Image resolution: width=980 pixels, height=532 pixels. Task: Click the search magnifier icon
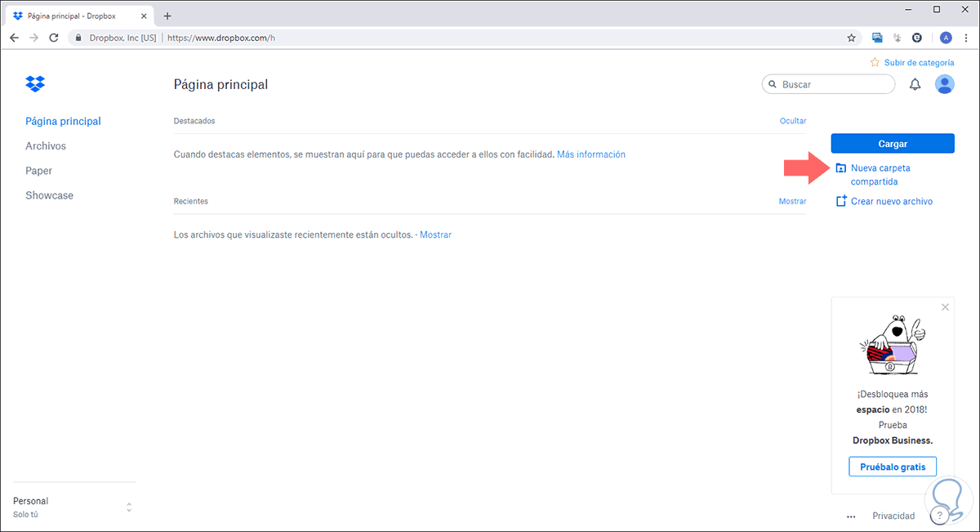(773, 84)
